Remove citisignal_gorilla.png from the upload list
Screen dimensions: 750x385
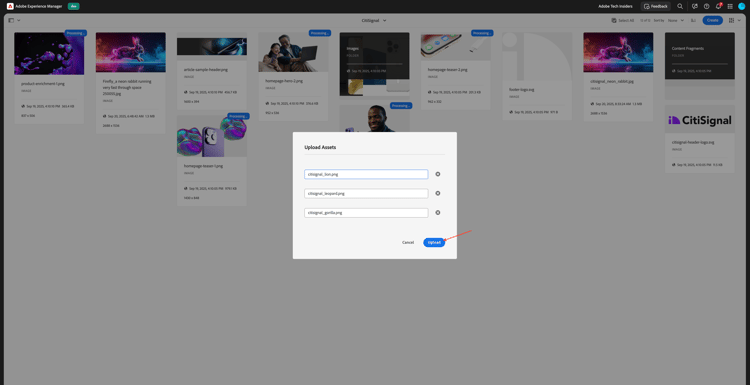(438, 213)
